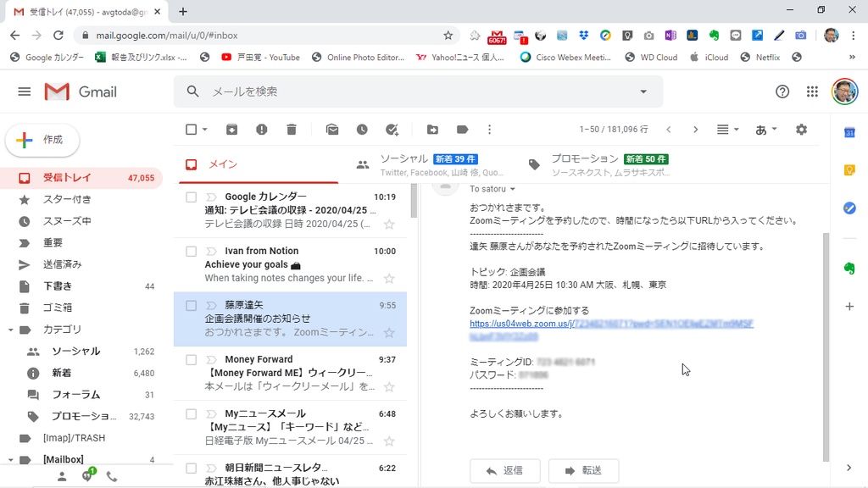
Task: Star the Ivan from Notion email
Action: pyautogui.click(x=389, y=278)
